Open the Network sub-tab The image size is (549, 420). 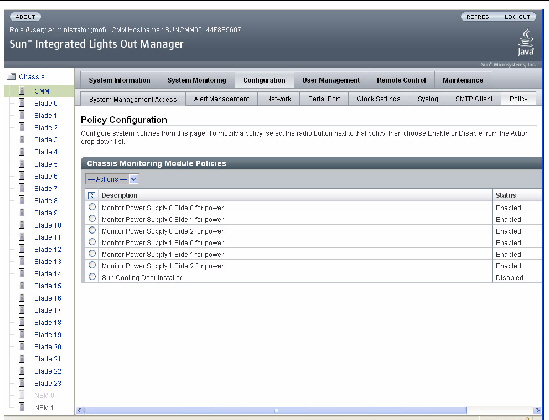tap(279, 99)
